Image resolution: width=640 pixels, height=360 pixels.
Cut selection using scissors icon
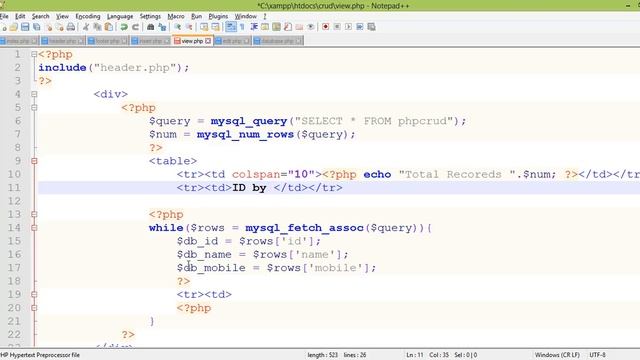tap(86, 27)
